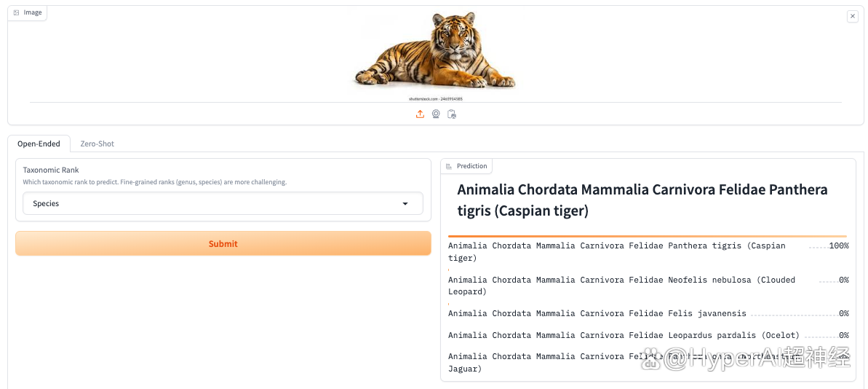
Task: Click the Prediction label icon
Action: click(449, 166)
